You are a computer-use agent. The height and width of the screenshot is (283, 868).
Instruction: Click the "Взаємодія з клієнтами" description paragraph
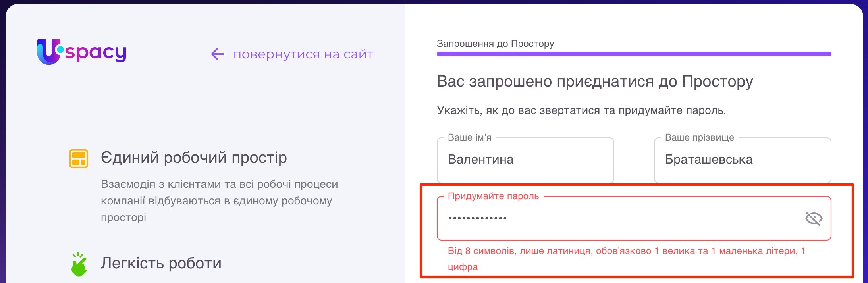[x=219, y=201]
